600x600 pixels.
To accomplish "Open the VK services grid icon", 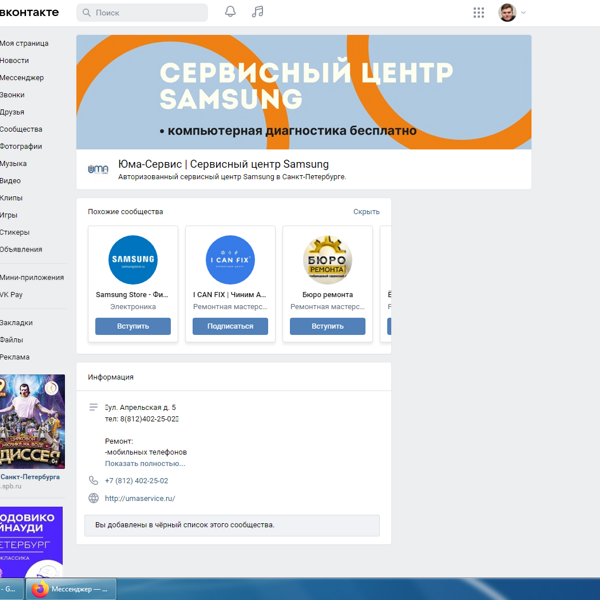I will pyautogui.click(x=478, y=13).
